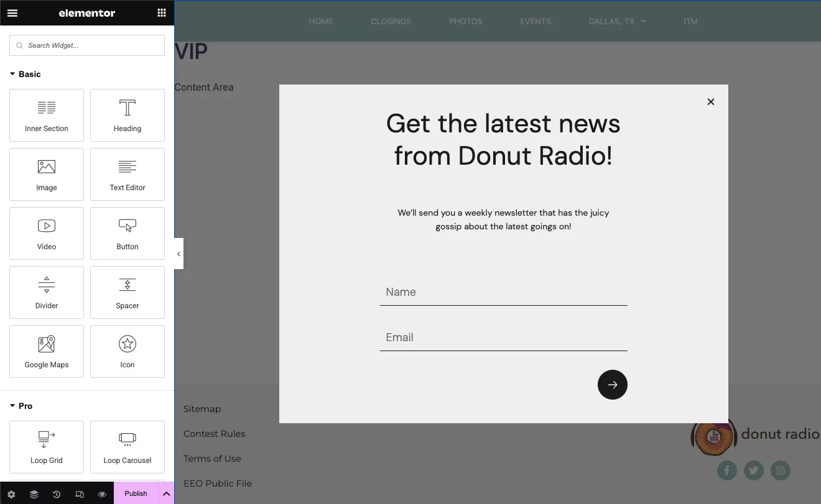Go to the Home menu item
Screen dimensions: 821x504
pos(321,21)
